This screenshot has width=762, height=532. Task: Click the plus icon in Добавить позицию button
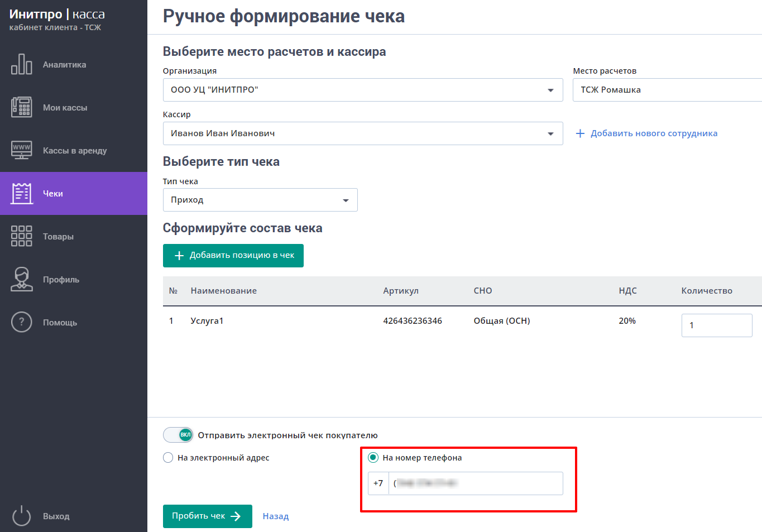tap(179, 256)
